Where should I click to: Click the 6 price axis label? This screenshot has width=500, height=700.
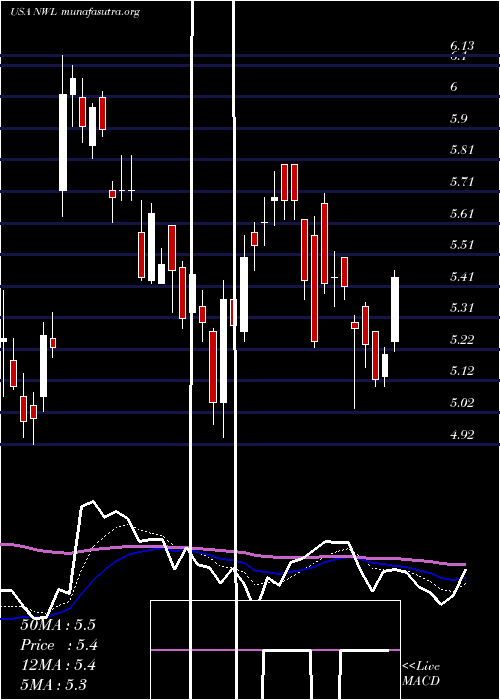(x=454, y=87)
